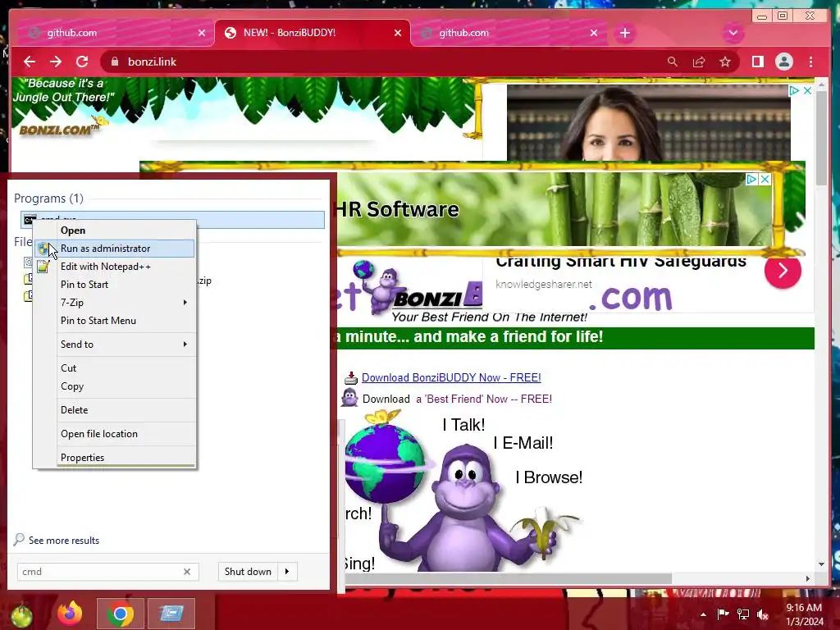Expand the Shut down options arrow
840x630 pixels.
(x=287, y=572)
